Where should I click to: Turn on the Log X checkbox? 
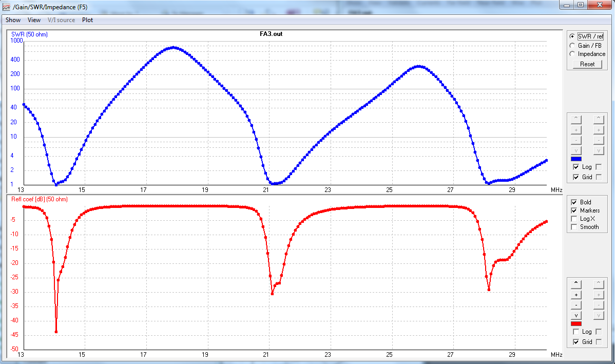pyautogui.click(x=574, y=219)
